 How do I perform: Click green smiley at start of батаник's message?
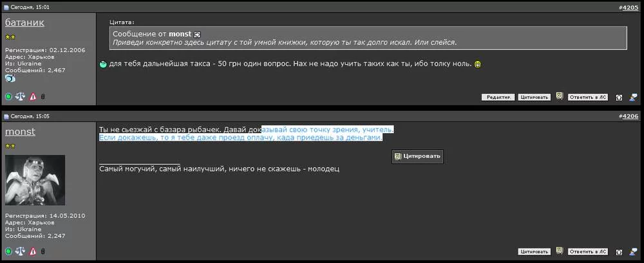(x=104, y=64)
